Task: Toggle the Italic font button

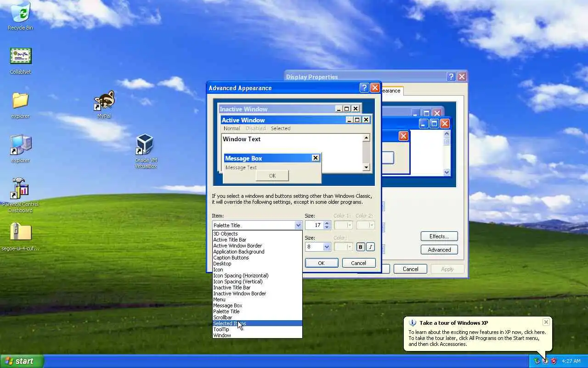Action: click(370, 247)
